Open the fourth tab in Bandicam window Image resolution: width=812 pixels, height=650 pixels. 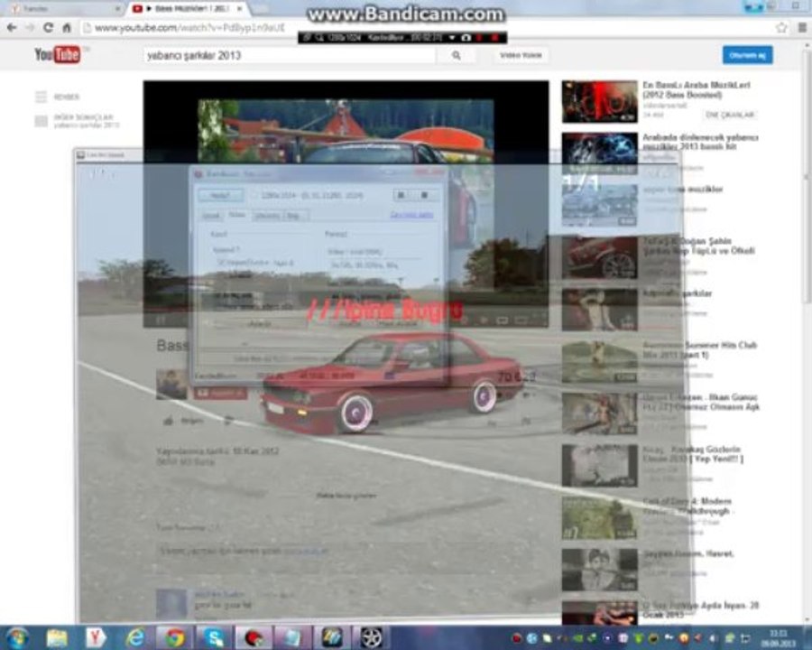point(294,215)
